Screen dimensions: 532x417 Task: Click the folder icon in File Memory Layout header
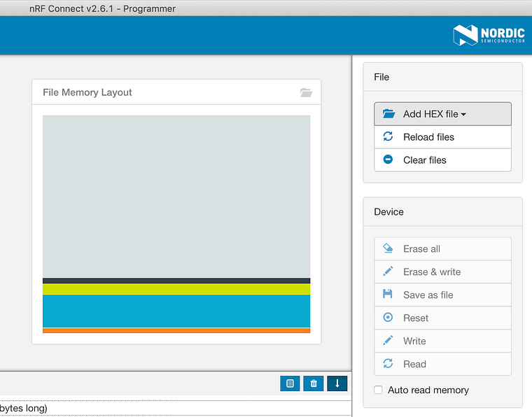click(306, 92)
